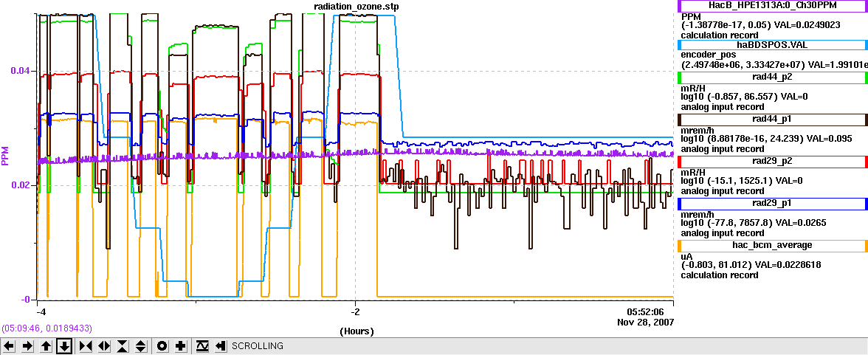Click the radiation_ozone.stp graph title
This screenshot has width=868, height=355.
point(356,7)
